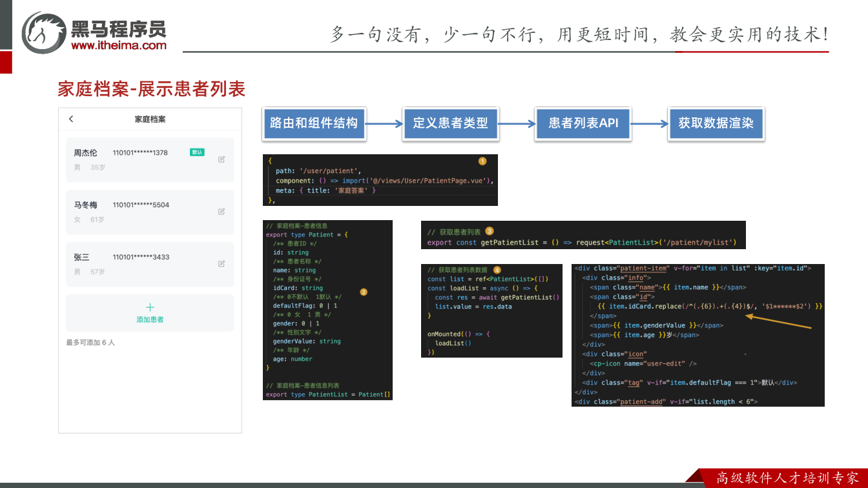Screen dimensions: 868x488
Task: Select the patient name 张三
Action: click(81, 257)
